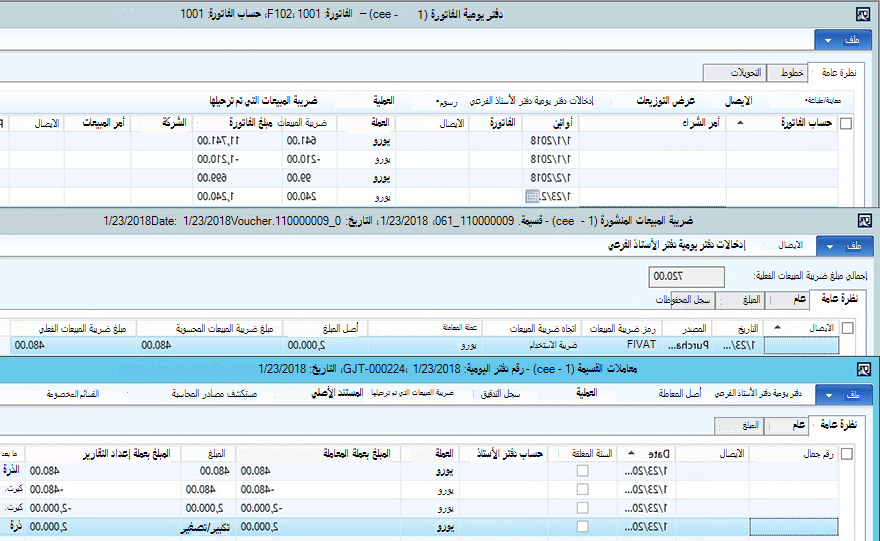Click the total actual sales tax amount field
Viewport: 880px width, 541px height.
[x=686, y=277]
